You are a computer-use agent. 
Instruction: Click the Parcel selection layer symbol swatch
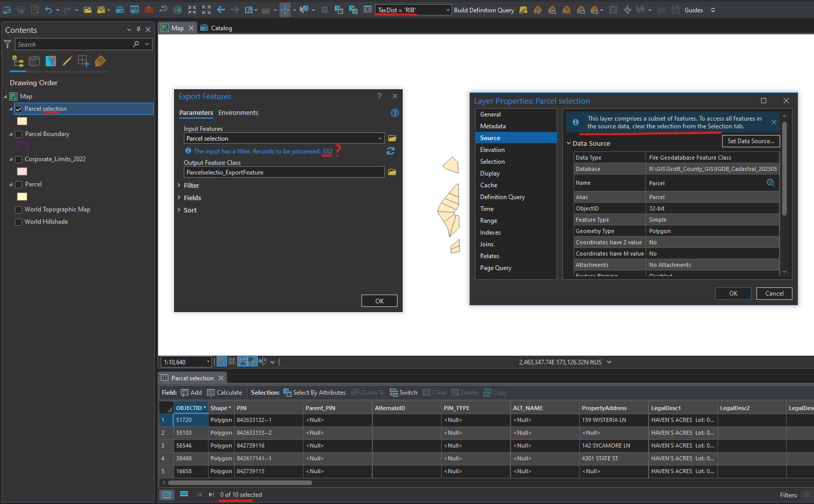[22, 122]
